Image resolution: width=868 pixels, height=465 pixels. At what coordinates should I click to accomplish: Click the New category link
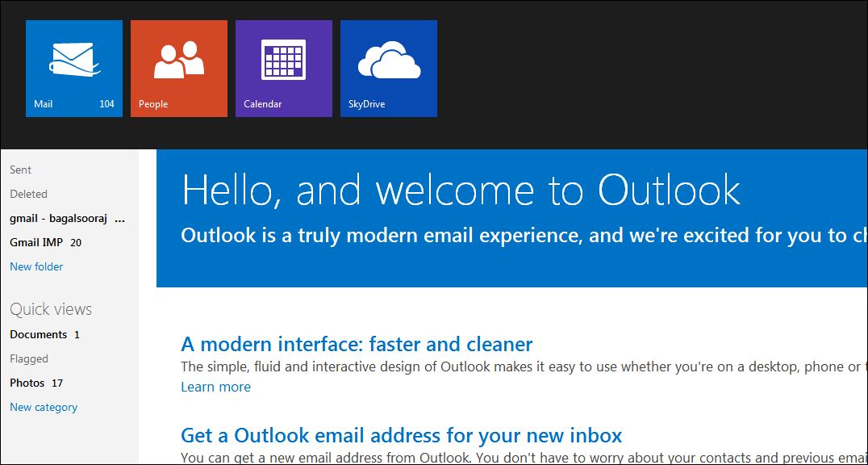pos(44,407)
